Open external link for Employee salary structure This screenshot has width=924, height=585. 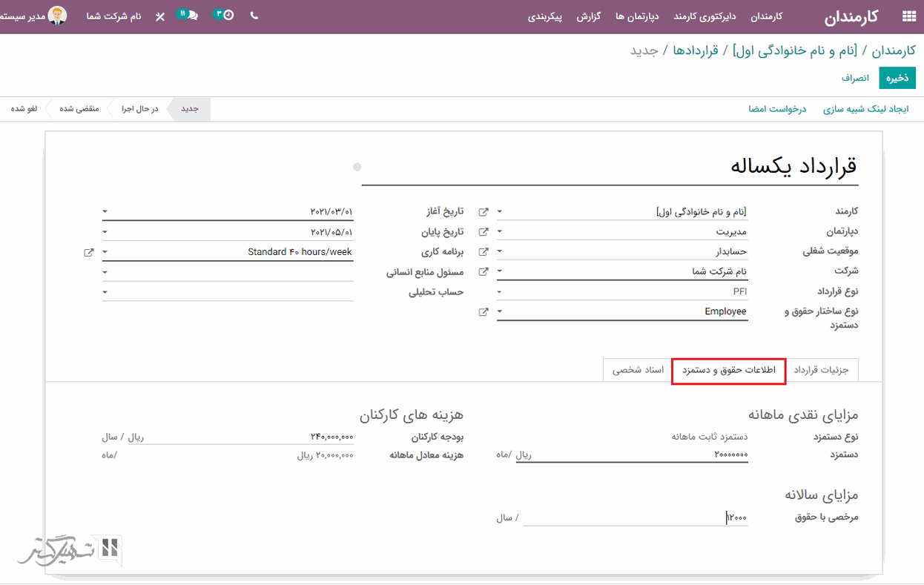[x=484, y=312]
